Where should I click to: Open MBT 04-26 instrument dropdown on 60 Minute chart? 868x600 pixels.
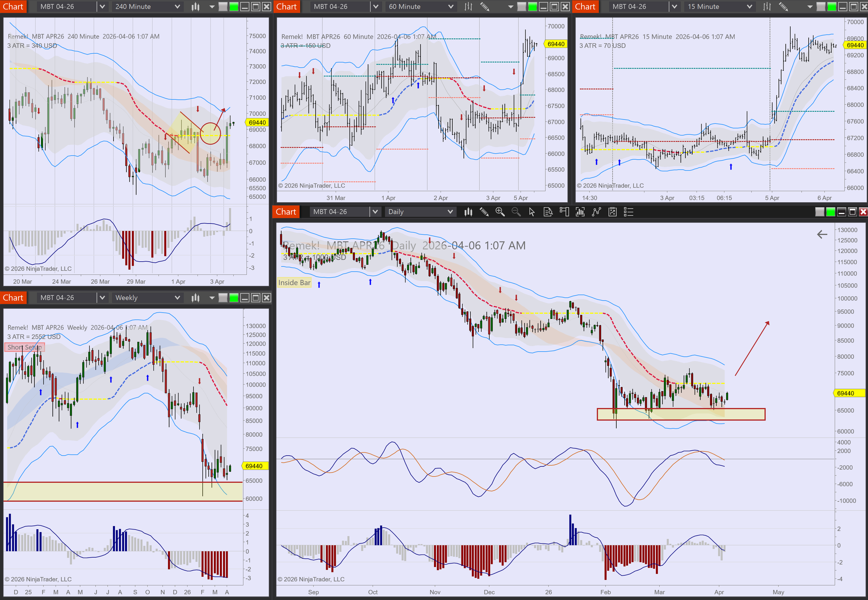pyautogui.click(x=375, y=7)
